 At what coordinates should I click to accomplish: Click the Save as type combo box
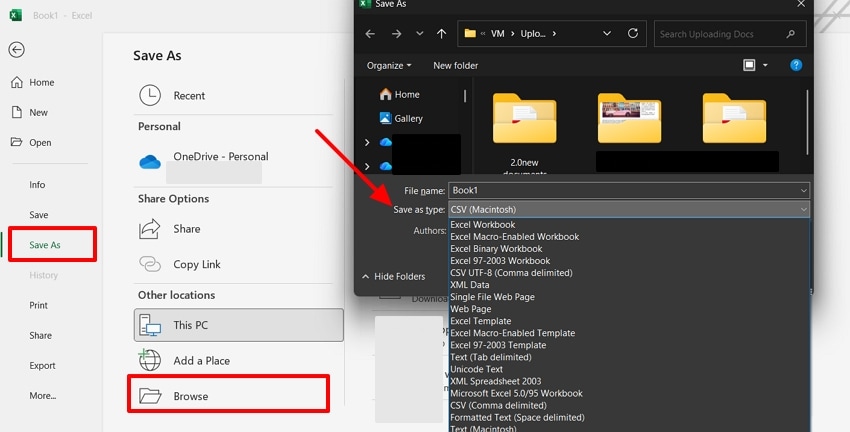[629, 209]
